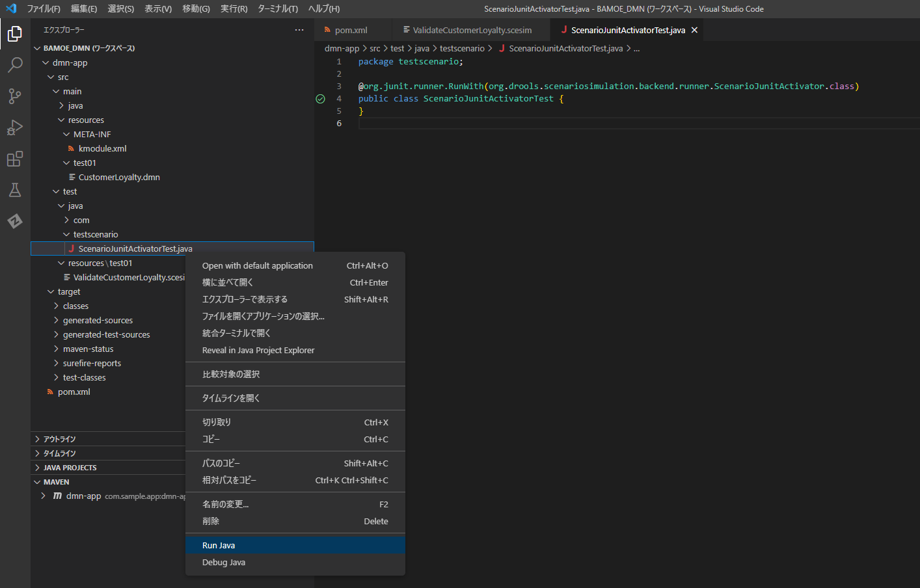This screenshot has width=920, height=588.
Task: Switch to the pom.xml tab
Action: coord(351,30)
